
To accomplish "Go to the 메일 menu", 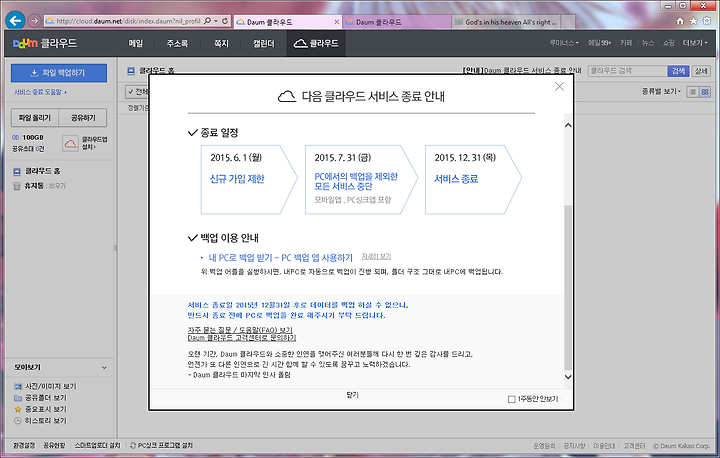I will pos(135,43).
